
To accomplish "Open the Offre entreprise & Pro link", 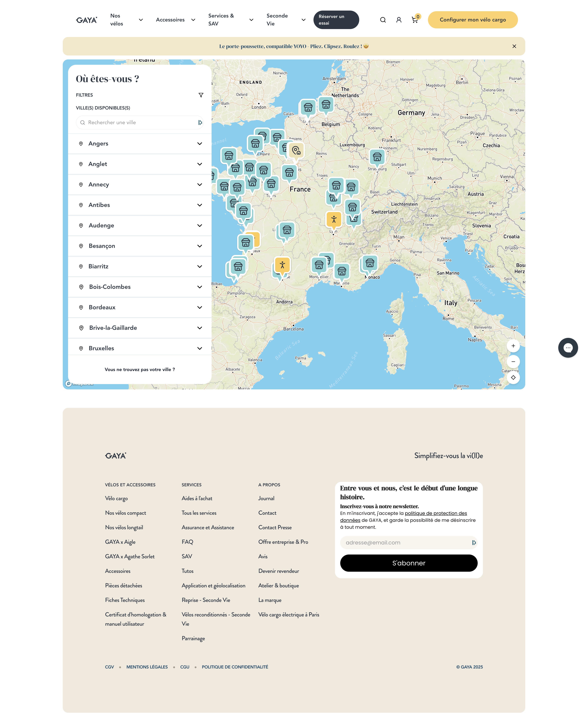I will [x=283, y=542].
